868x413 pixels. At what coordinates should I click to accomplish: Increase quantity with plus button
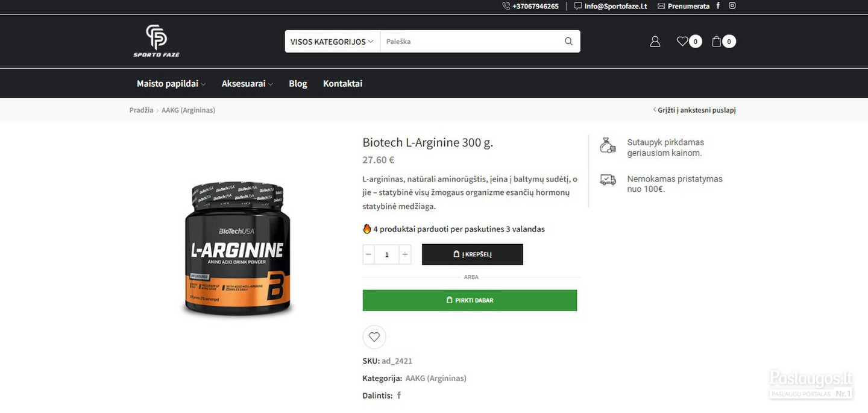pyautogui.click(x=405, y=254)
